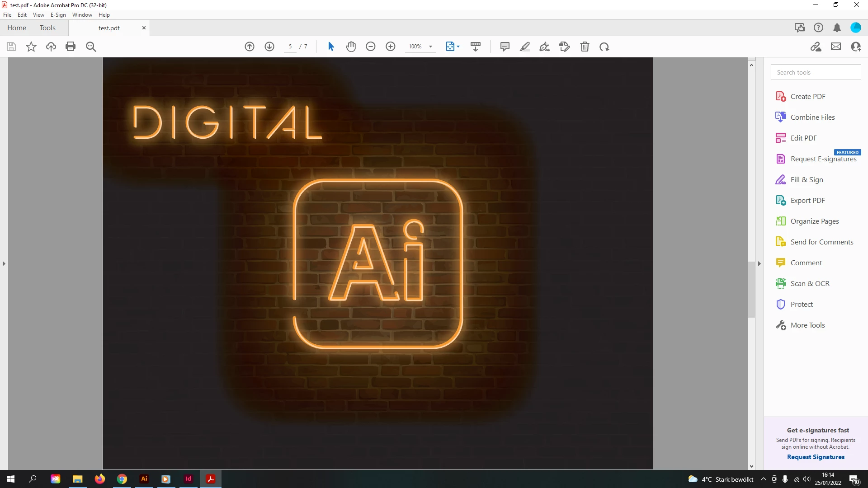The height and width of the screenshot is (488, 868).
Task: Open the E-Sign menu
Action: (58, 15)
